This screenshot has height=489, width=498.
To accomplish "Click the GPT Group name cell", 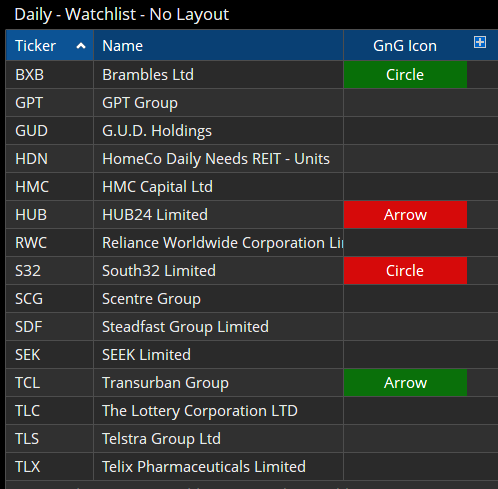I will pyautogui.click(x=218, y=103).
